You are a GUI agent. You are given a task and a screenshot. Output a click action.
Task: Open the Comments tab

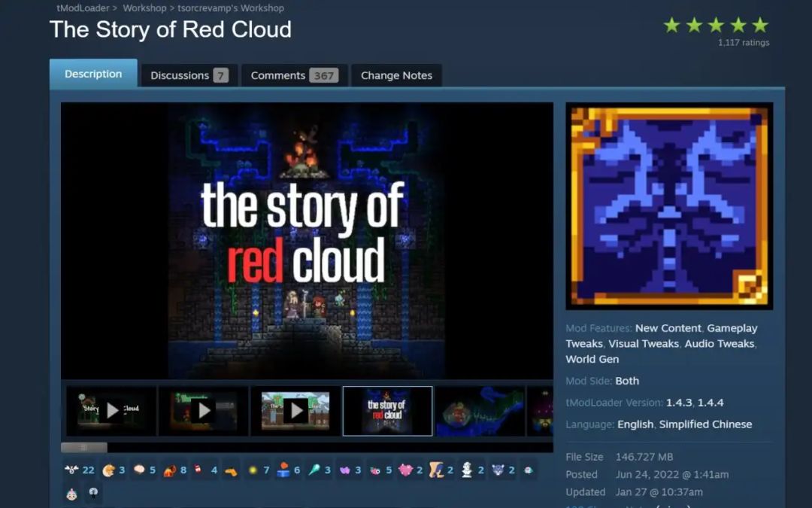pyautogui.click(x=294, y=75)
